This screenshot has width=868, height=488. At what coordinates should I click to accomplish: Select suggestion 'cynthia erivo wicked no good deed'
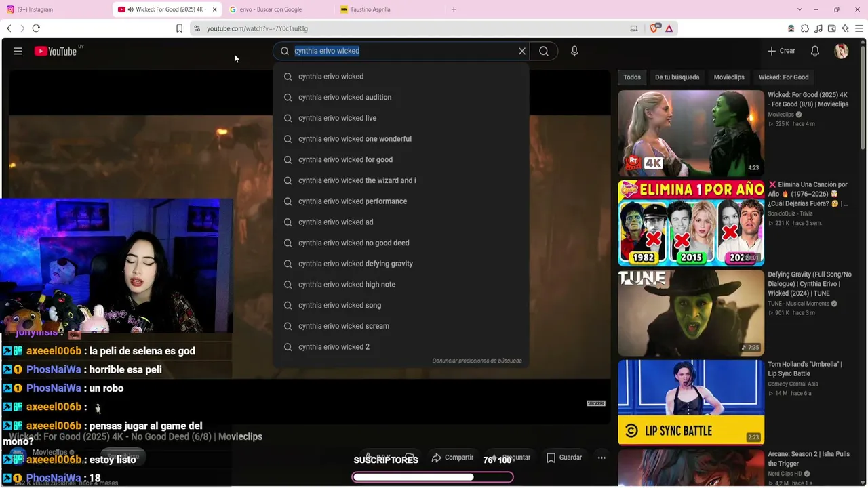[401, 243]
